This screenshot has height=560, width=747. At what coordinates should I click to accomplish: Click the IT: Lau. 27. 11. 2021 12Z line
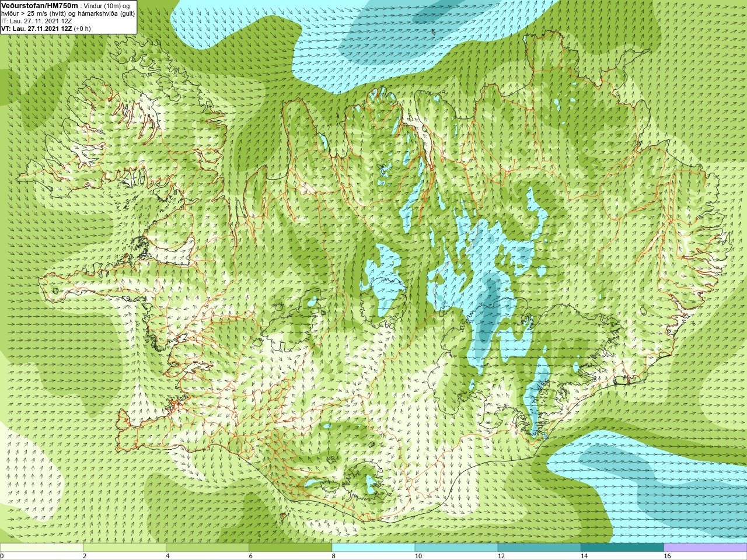37,21
